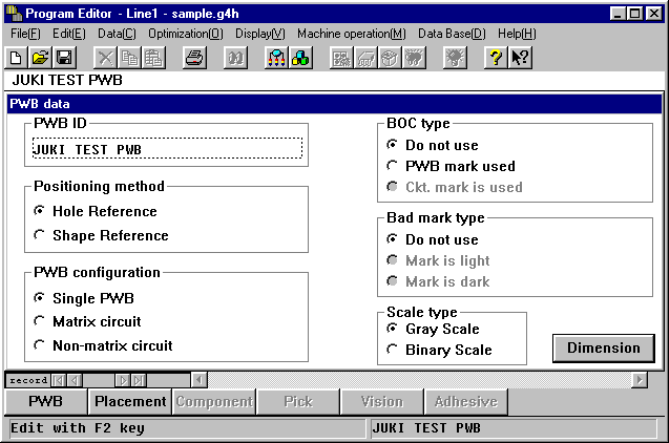The image size is (669, 443).
Task: Click the colored tree diagram optimization icon
Action: (276, 58)
